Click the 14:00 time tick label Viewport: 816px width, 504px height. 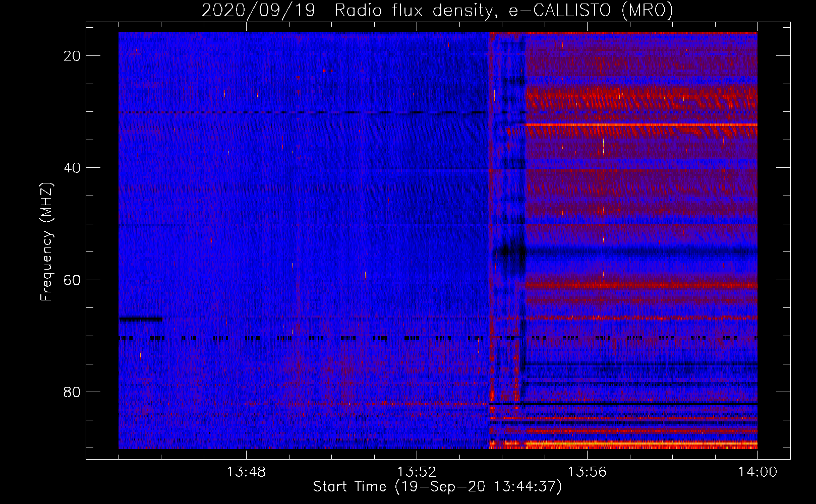pos(757,472)
